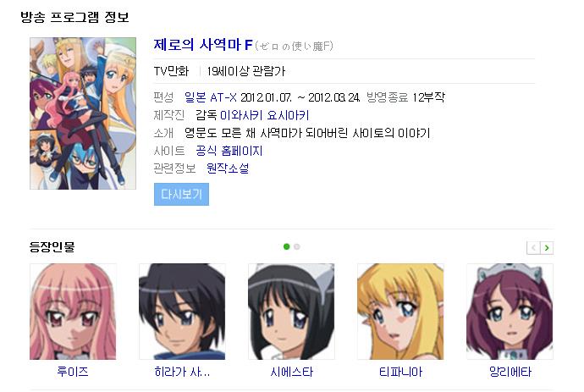The width and height of the screenshot is (584, 392).
Task: Click the main anime poster thumbnail
Action: [x=83, y=113]
